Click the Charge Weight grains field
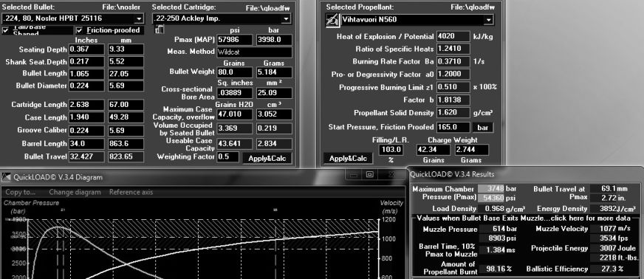The image size is (644, 279). click(434, 150)
